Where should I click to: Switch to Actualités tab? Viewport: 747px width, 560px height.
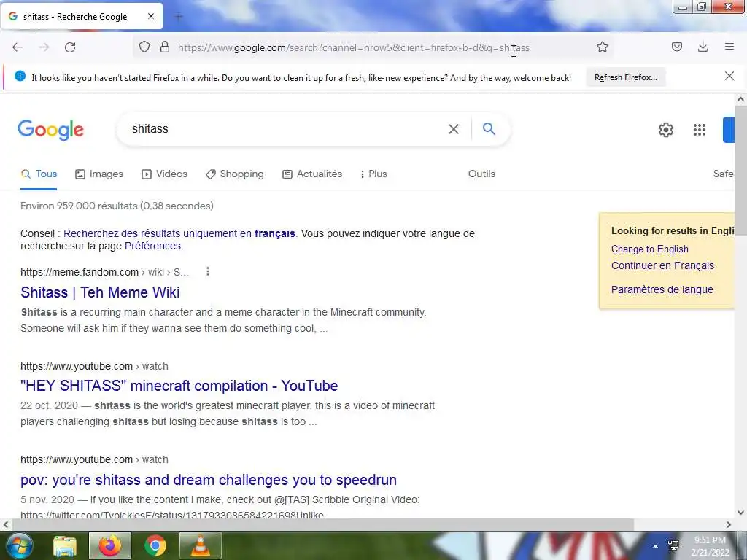coord(312,174)
